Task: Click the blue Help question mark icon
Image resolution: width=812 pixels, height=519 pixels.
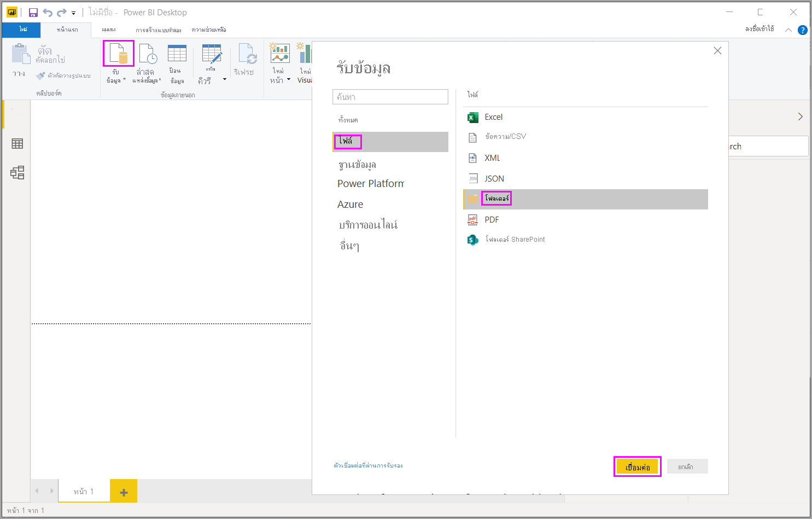Action: (802, 30)
